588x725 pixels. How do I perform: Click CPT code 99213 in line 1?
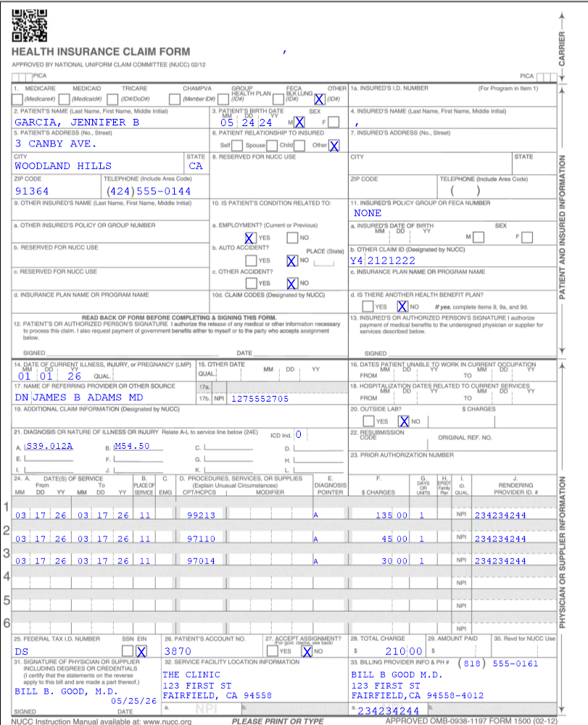coord(201,515)
